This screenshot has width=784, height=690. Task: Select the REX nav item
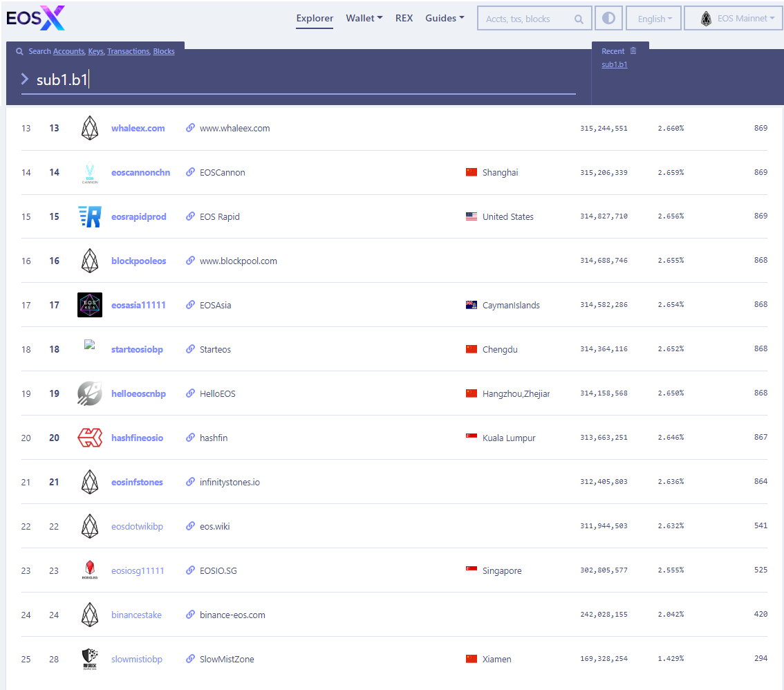click(404, 18)
